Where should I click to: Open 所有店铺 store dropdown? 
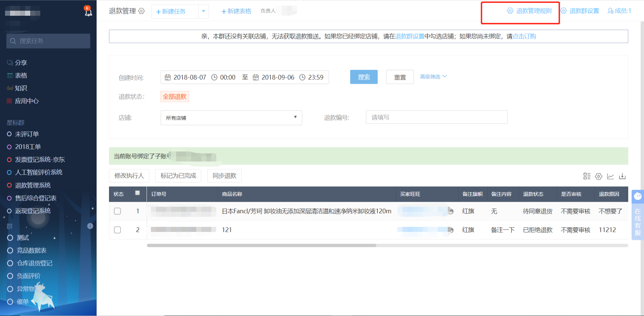231,118
